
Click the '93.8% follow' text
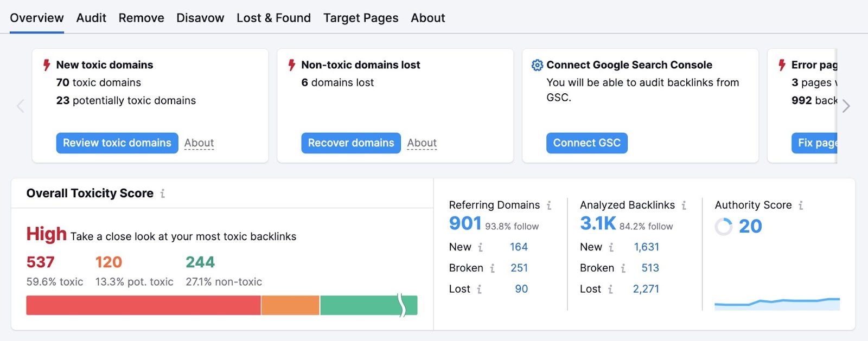(x=512, y=227)
